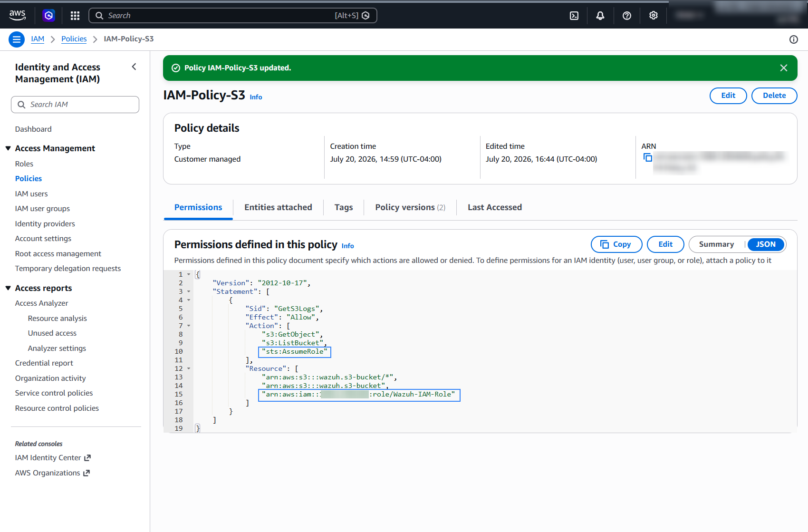Open the Tags tab
This screenshot has height=532, width=808.
pos(344,207)
